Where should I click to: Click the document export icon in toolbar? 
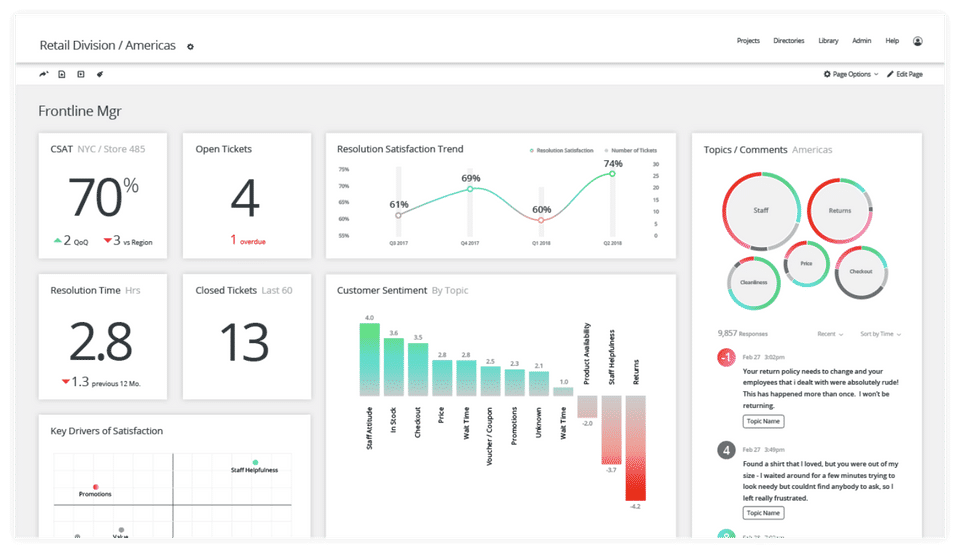(62, 74)
